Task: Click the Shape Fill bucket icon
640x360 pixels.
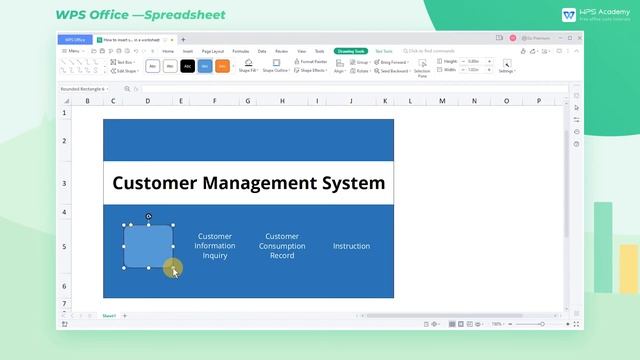Action: tap(248, 62)
